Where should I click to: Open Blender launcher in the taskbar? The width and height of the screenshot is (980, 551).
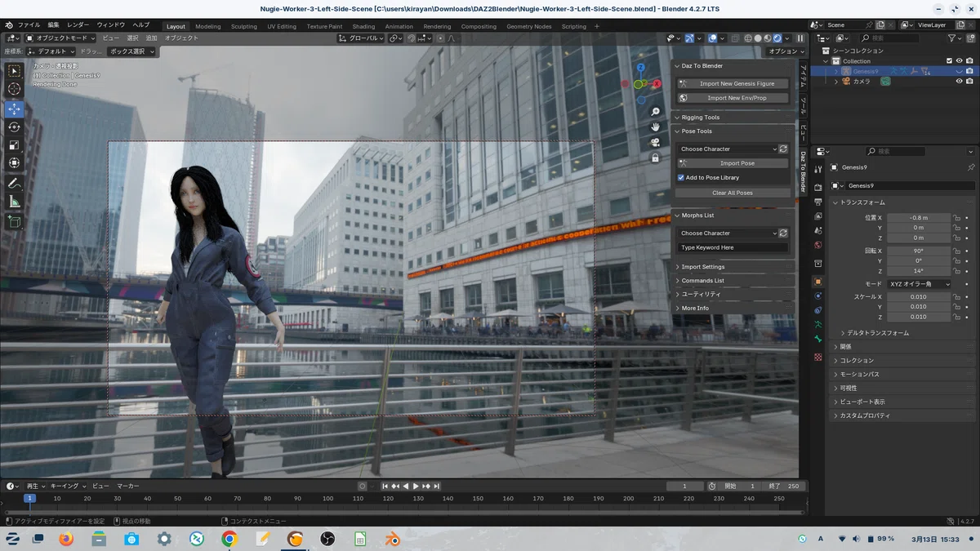coord(393,539)
